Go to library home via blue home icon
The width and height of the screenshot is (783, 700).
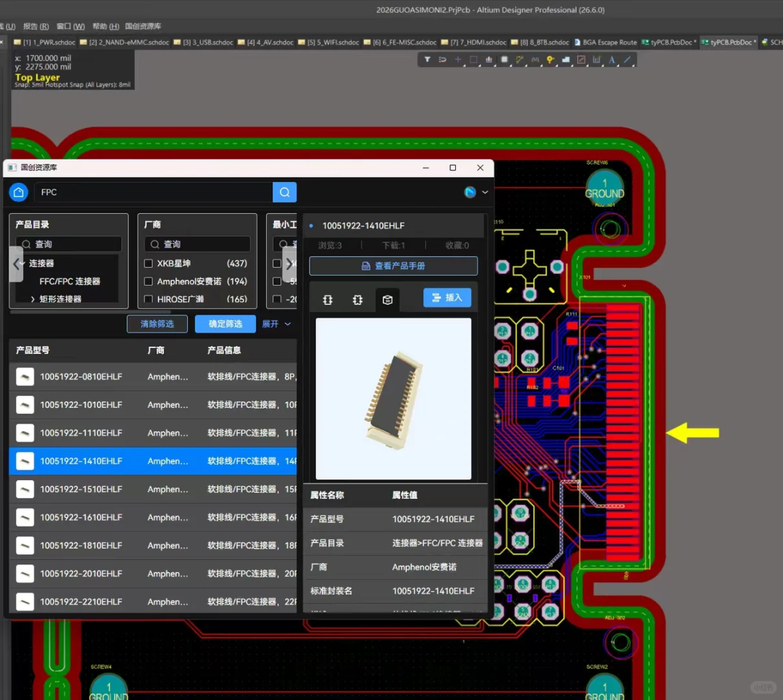18,192
